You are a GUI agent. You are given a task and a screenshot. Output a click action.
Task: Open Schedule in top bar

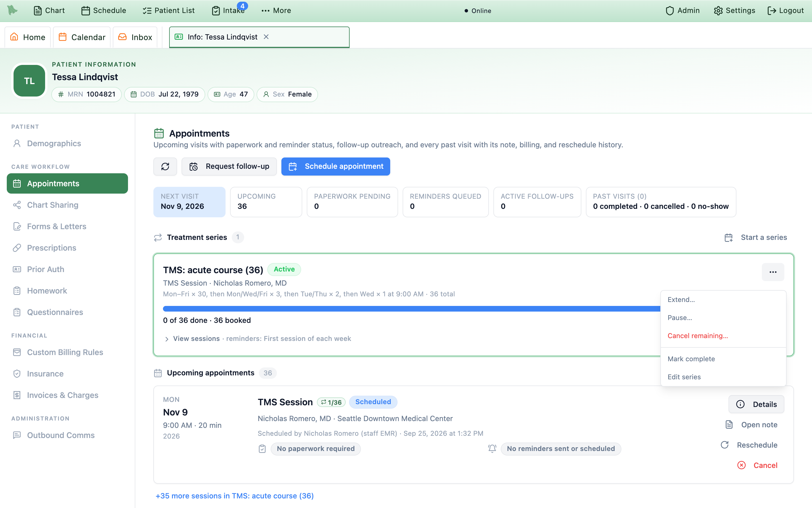click(104, 10)
